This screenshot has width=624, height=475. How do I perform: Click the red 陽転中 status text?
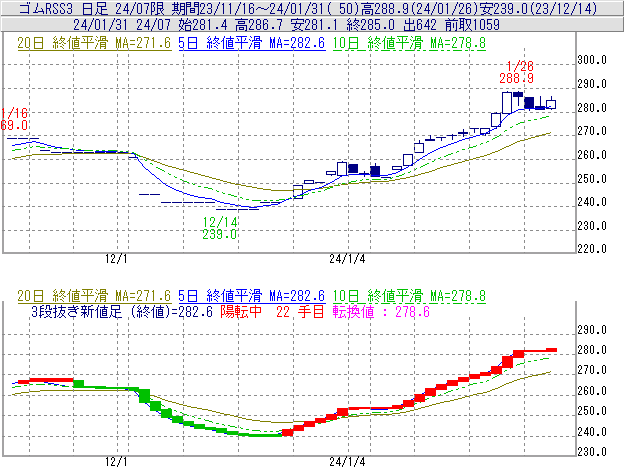coord(241,311)
